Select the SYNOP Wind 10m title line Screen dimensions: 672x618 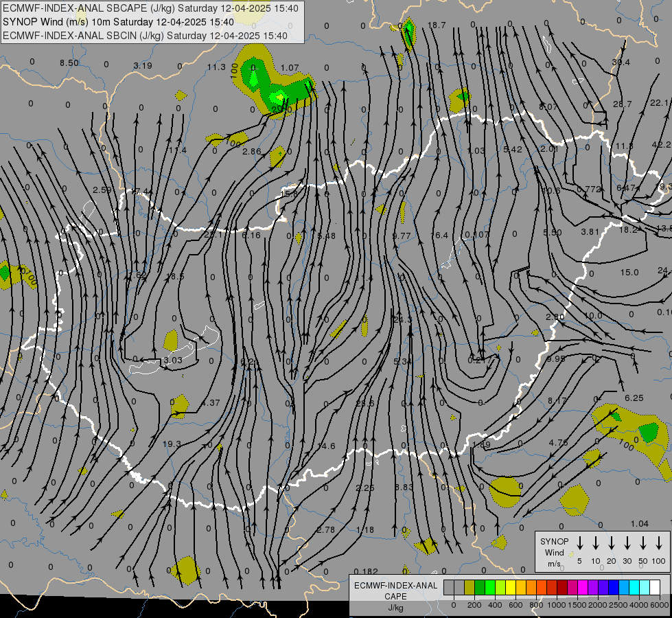[118, 22]
